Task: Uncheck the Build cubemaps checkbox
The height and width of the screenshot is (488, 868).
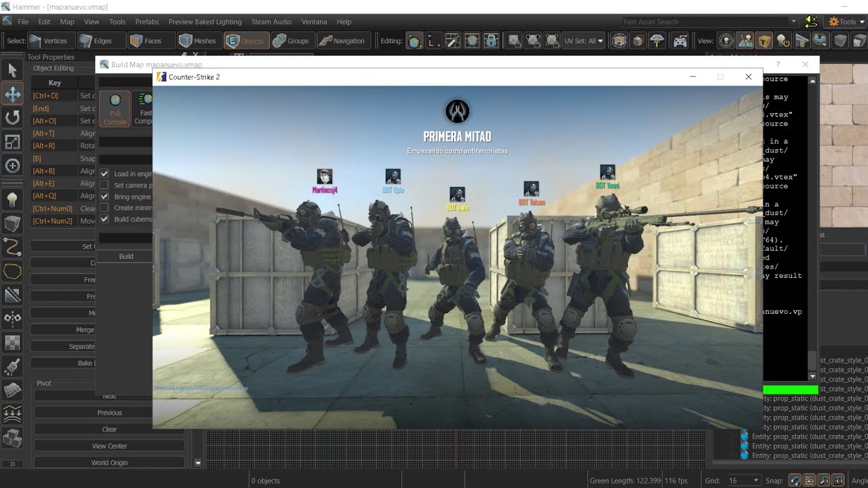Action: 104,219
